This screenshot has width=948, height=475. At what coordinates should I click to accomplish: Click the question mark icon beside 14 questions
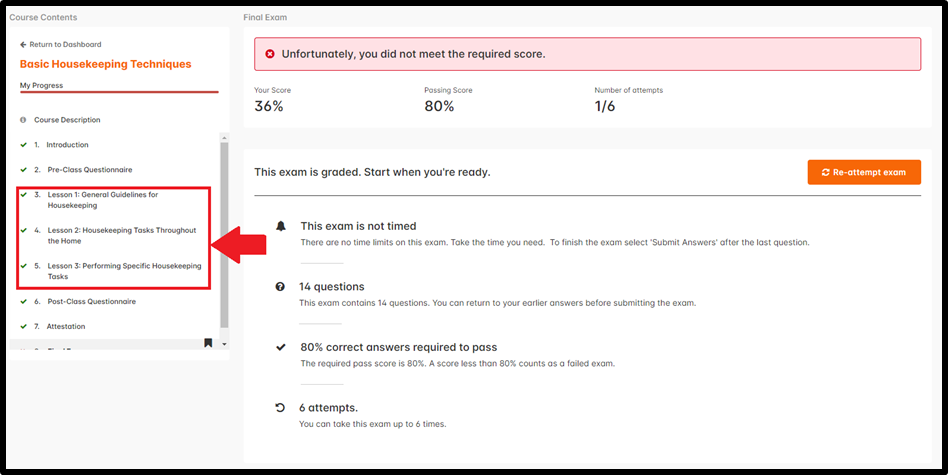[280, 286]
